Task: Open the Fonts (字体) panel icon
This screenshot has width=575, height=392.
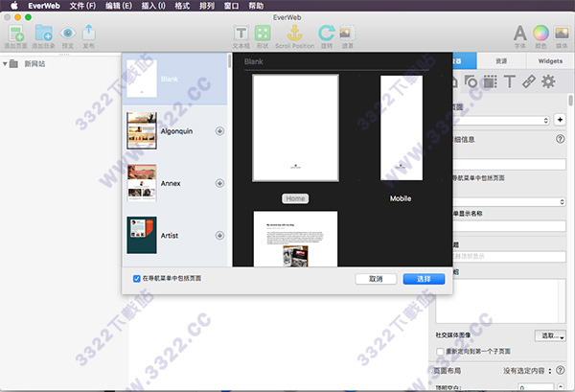Action: coord(520,33)
